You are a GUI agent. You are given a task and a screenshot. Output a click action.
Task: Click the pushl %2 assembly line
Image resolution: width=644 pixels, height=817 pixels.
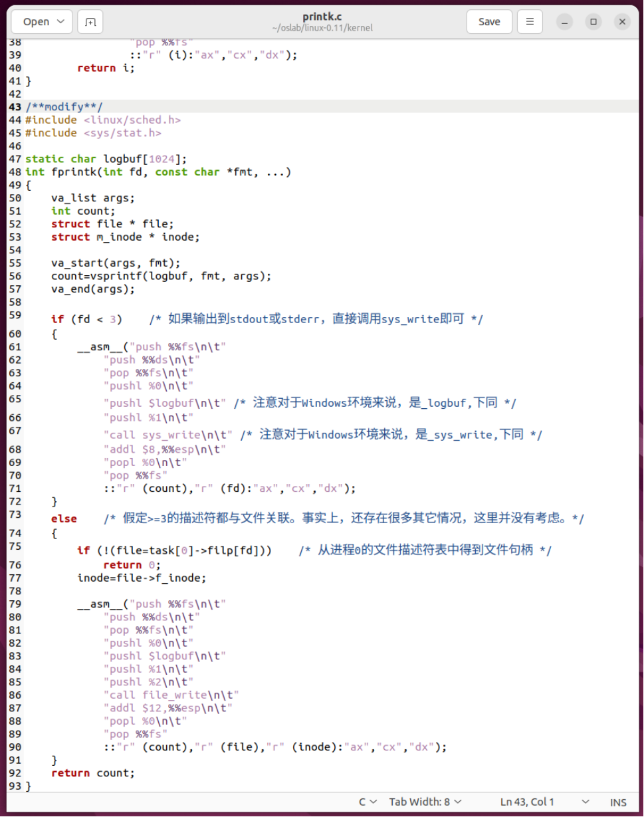click(x=148, y=682)
